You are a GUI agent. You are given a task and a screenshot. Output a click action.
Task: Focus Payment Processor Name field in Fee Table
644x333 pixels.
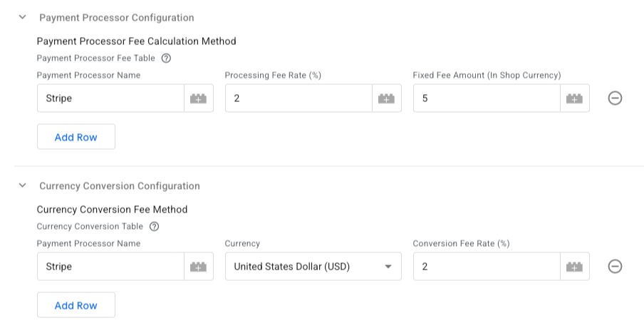[x=110, y=98]
